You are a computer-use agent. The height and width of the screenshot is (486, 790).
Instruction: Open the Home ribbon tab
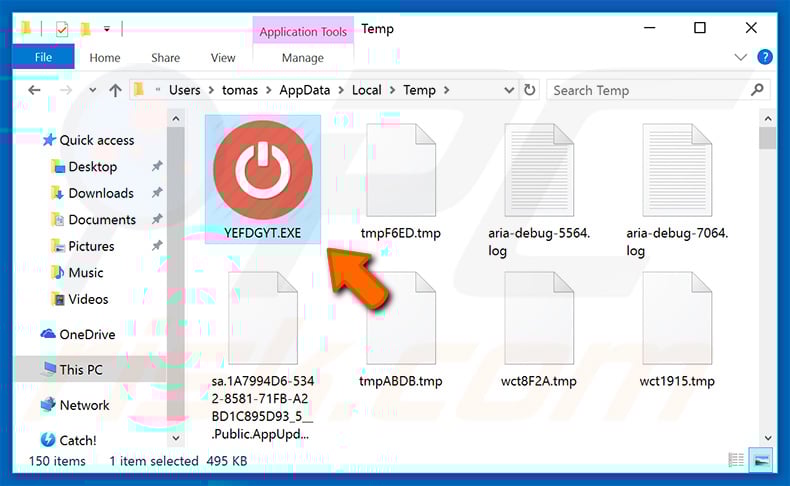pyautogui.click(x=105, y=58)
